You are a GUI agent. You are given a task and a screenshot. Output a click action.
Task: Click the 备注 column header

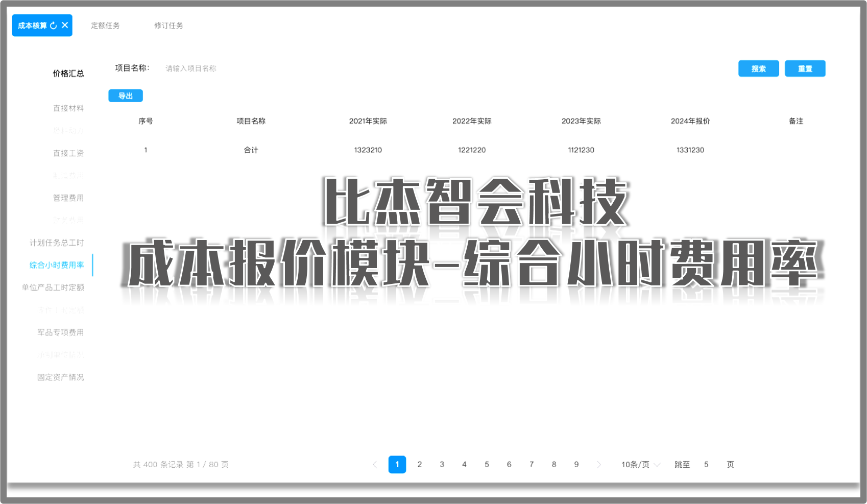coord(796,121)
